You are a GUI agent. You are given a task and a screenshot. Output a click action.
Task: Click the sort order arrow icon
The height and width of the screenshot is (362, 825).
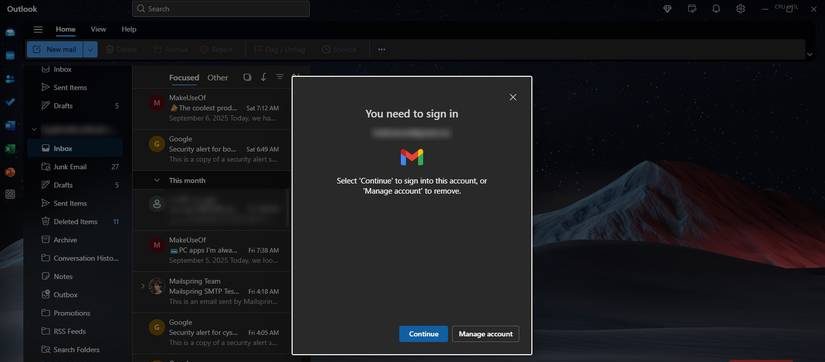pyautogui.click(x=264, y=77)
